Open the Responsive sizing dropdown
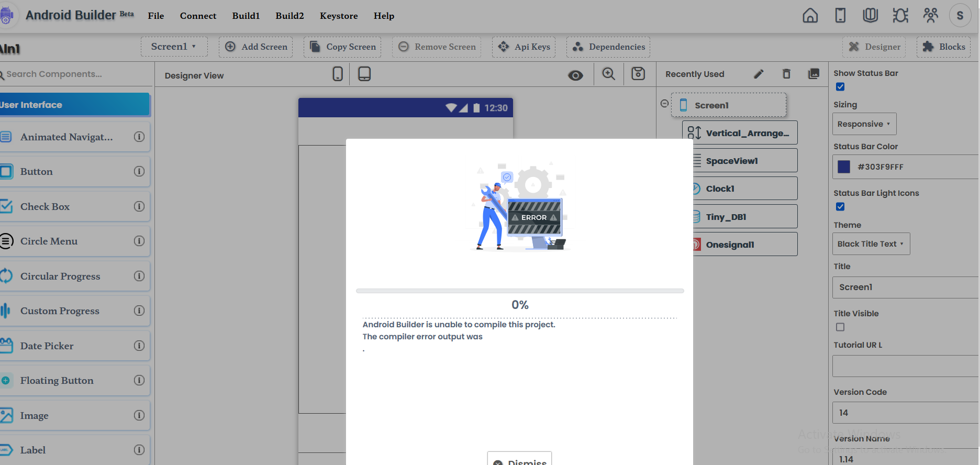This screenshot has height=465, width=980. pyautogui.click(x=864, y=124)
